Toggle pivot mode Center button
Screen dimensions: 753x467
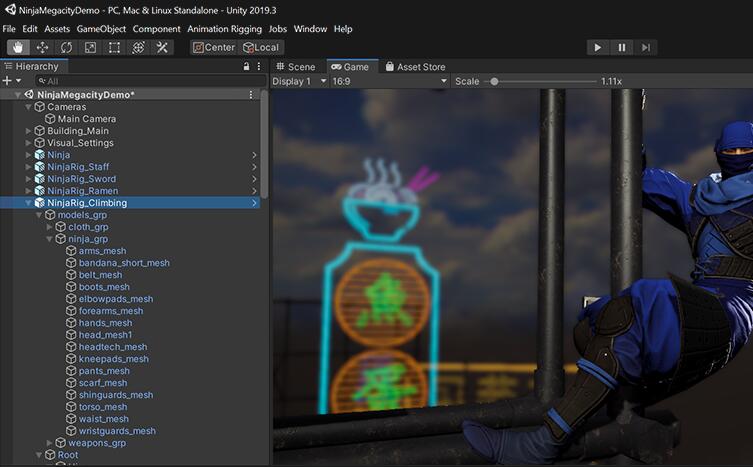pos(214,47)
